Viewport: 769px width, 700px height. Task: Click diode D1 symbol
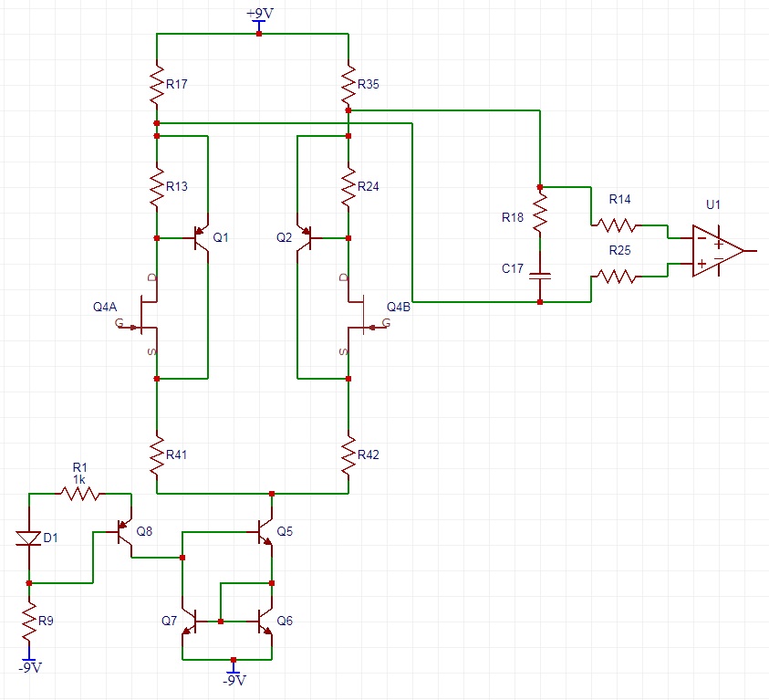click(x=29, y=538)
